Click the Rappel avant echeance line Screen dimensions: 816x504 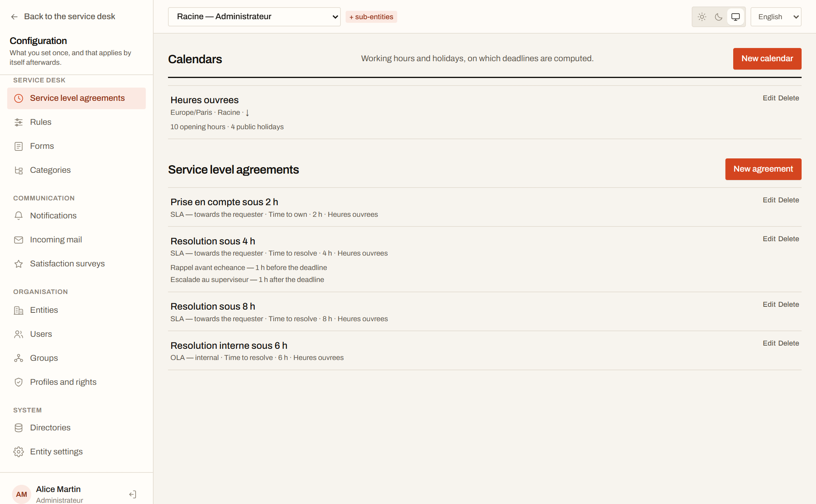(x=249, y=268)
